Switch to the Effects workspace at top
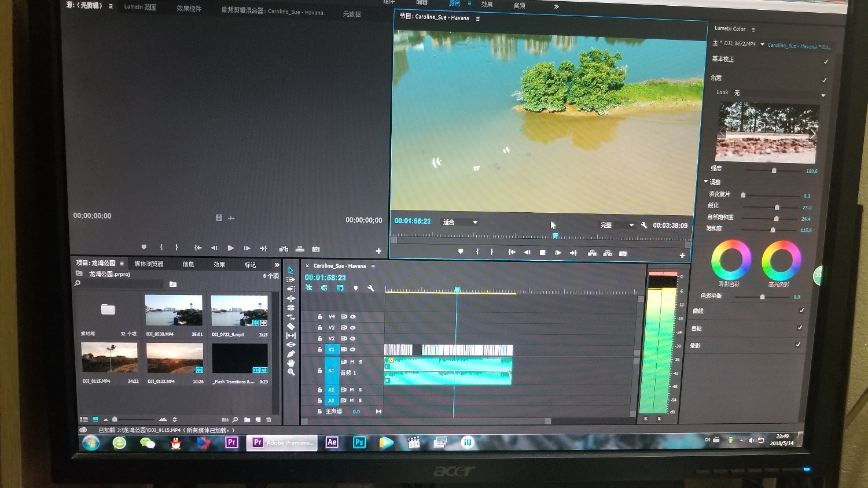 487,4
